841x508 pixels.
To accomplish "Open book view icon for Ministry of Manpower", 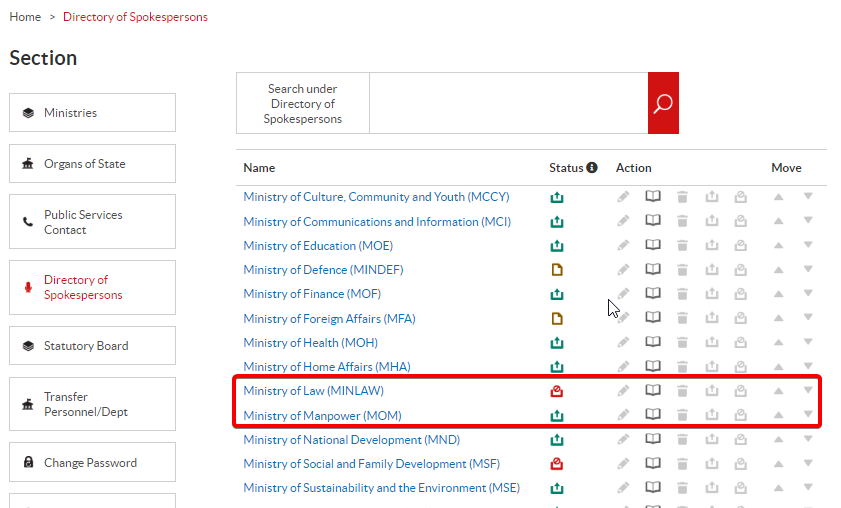I will (653, 415).
